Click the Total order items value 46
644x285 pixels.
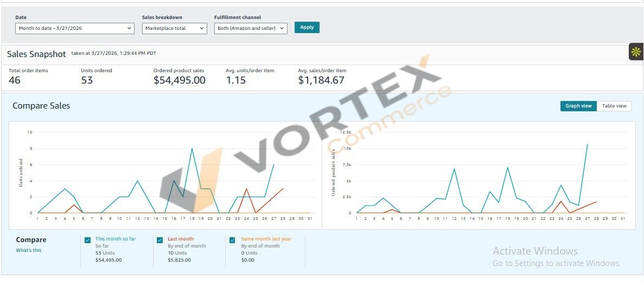[x=14, y=80]
